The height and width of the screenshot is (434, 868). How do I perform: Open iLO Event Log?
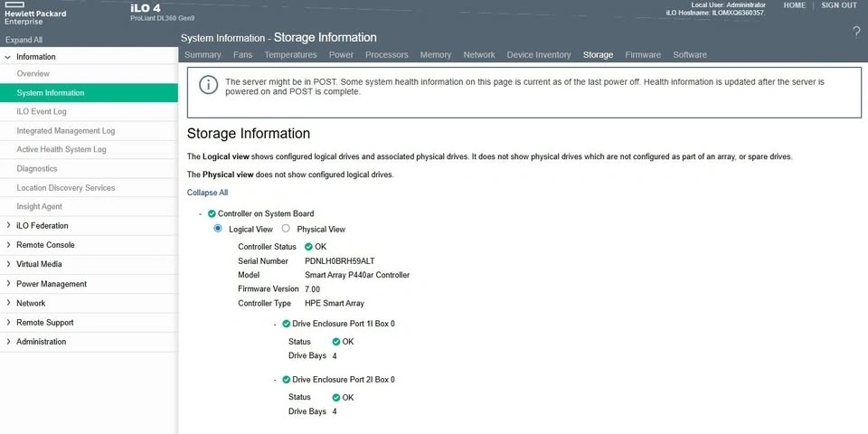coord(89,111)
